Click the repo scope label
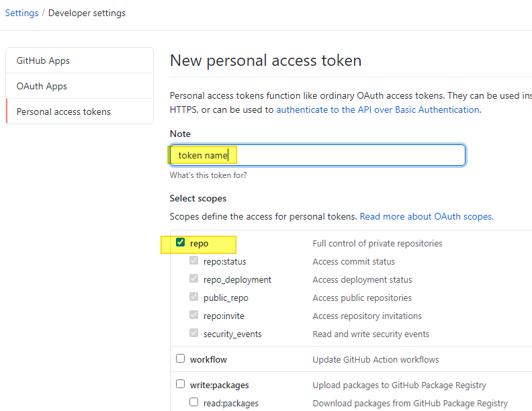Screen dimensions: 532x411 [199, 243]
